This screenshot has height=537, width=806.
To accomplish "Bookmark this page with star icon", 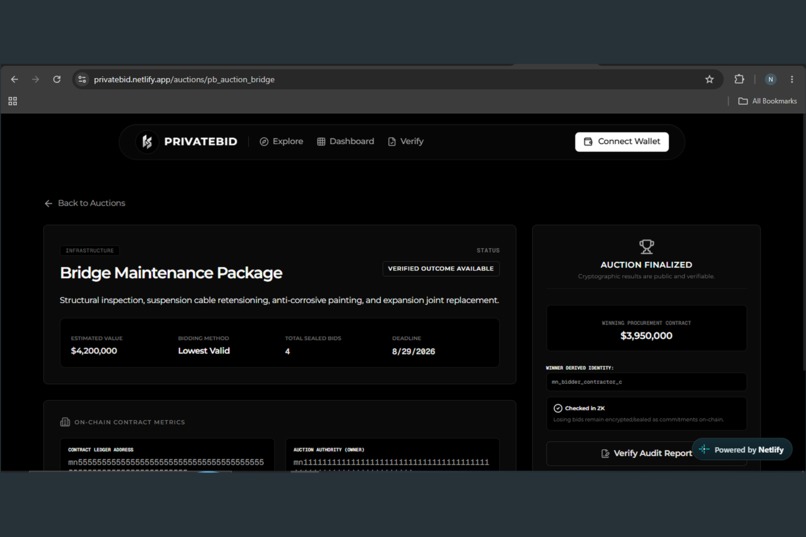I will coord(709,79).
